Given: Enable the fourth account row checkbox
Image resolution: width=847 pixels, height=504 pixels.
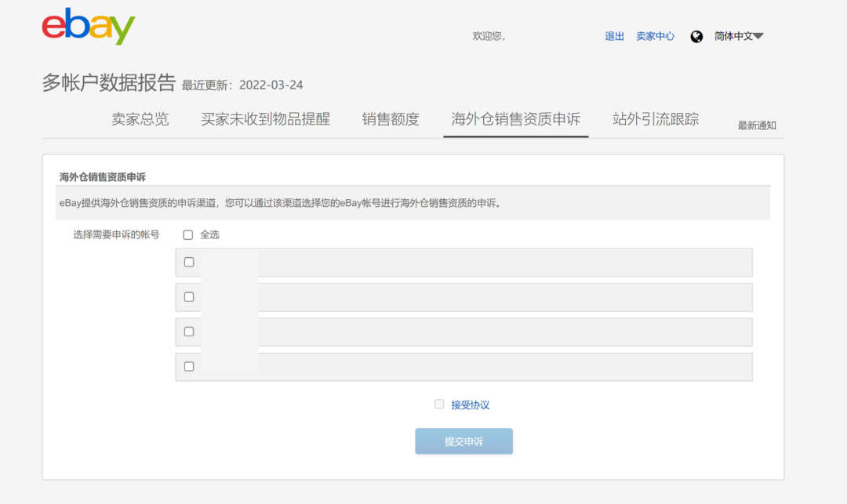Looking at the screenshot, I should tap(189, 366).
